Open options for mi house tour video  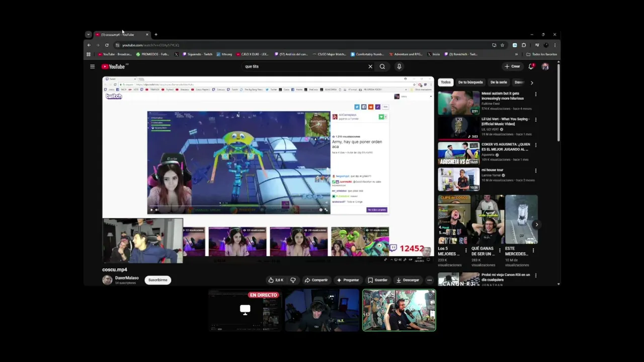pos(535,170)
